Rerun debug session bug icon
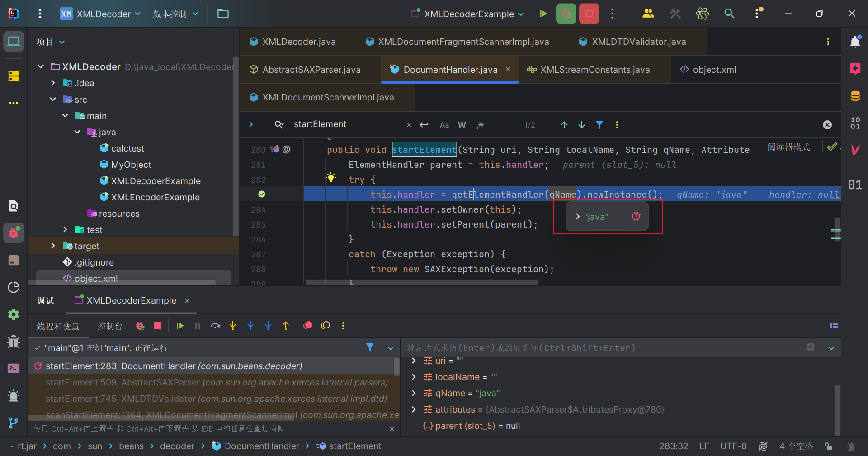This screenshot has height=456, width=868. pyautogui.click(x=140, y=326)
